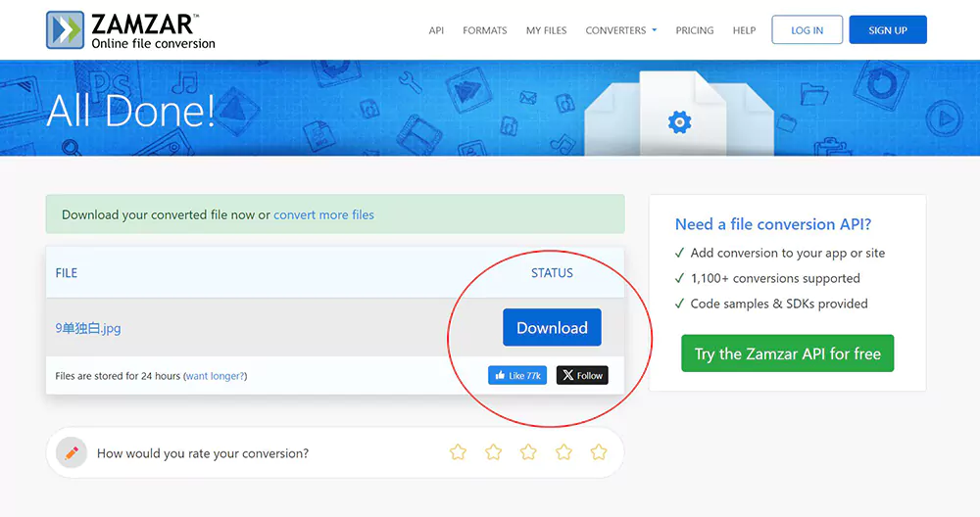This screenshot has width=980, height=517.
Task: Click the X Follow button
Action: [x=582, y=375]
